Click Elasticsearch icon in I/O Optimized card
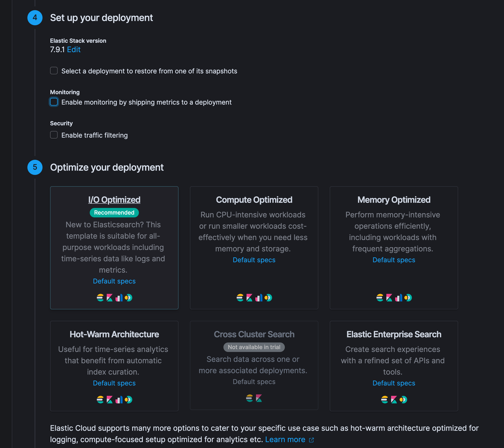 click(100, 298)
